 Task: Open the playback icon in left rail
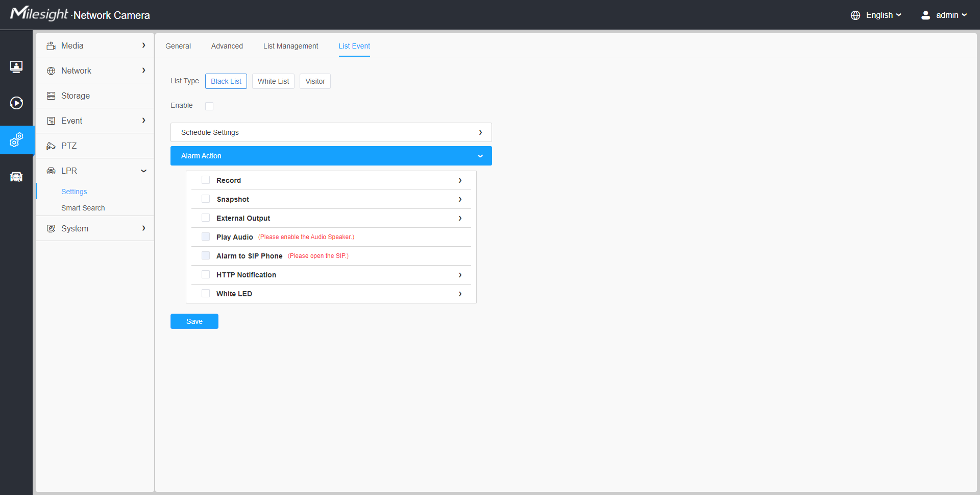(x=16, y=103)
